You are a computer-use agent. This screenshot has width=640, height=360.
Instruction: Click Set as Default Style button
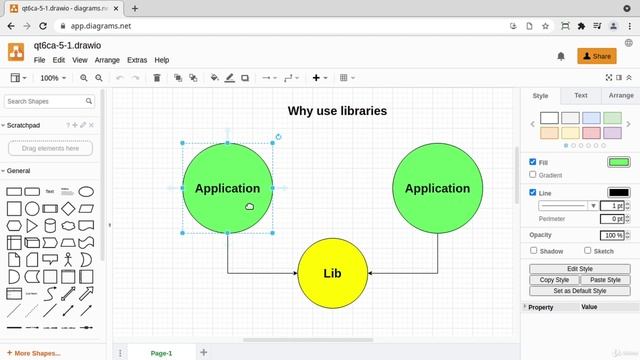click(580, 291)
